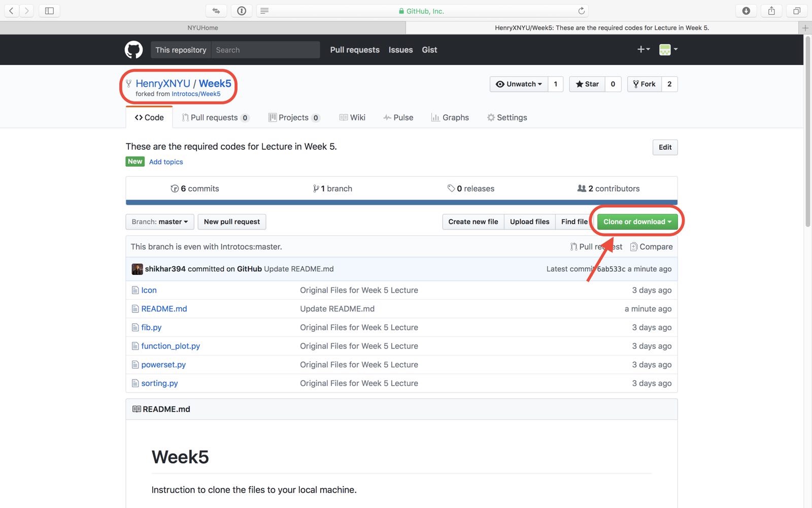
Task: View the 0 releases page
Action: point(470,188)
